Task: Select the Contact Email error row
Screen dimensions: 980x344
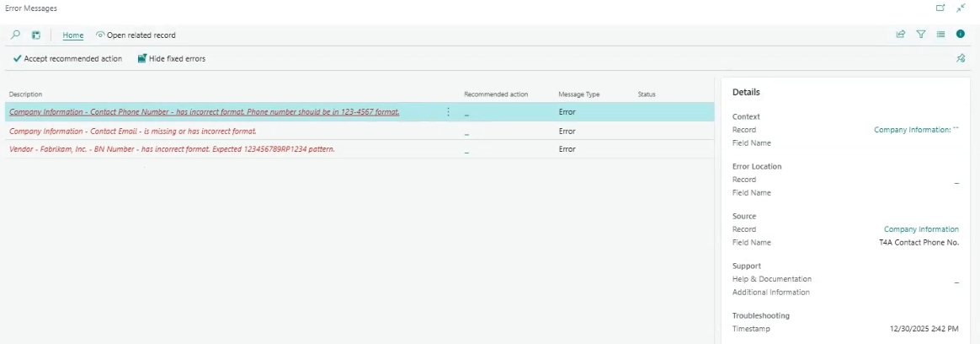Action: coord(132,132)
